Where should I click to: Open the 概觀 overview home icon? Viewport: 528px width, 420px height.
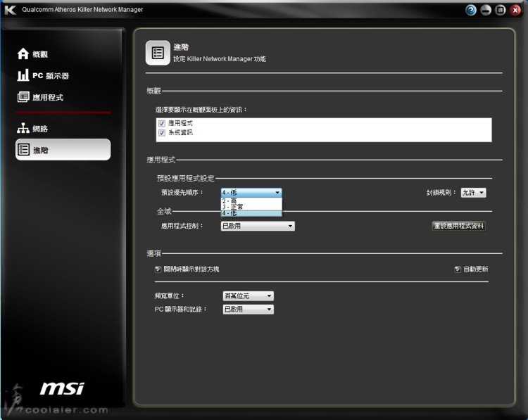(x=23, y=54)
